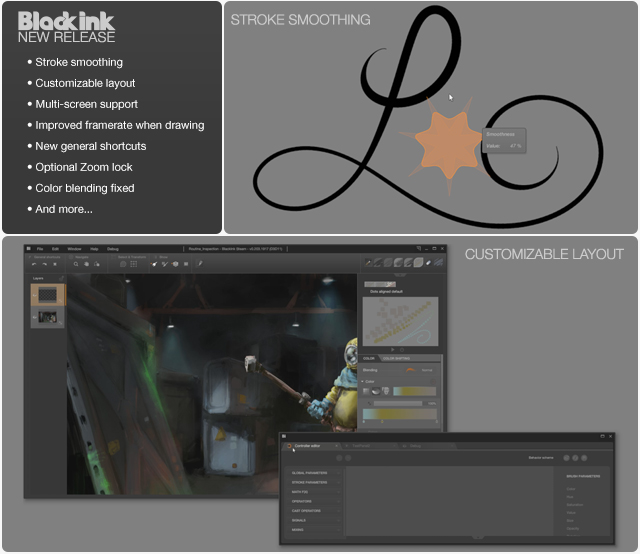Click middle round button beside Behavior scheme
The height and width of the screenshot is (554, 640).
point(575,458)
